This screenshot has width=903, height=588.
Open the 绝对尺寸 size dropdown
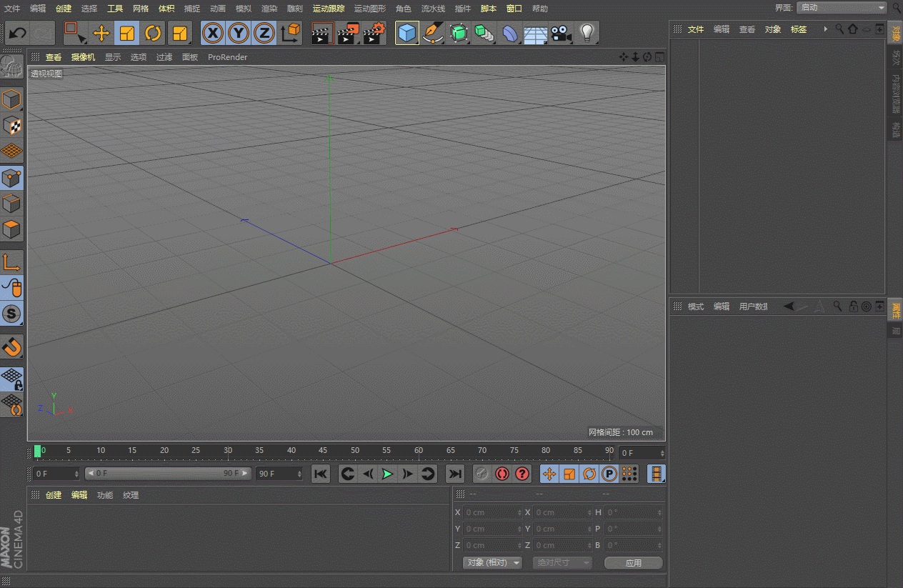pos(562,562)
